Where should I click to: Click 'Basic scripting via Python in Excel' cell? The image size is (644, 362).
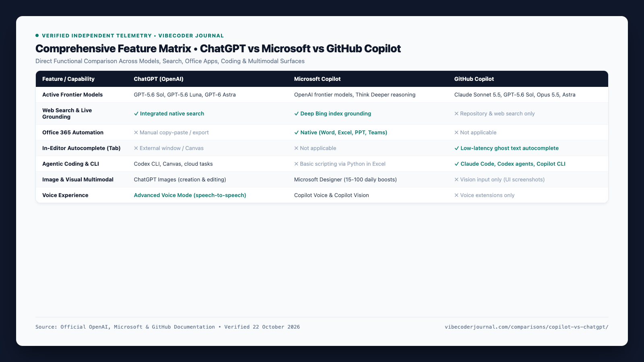[x=340, y=164]
